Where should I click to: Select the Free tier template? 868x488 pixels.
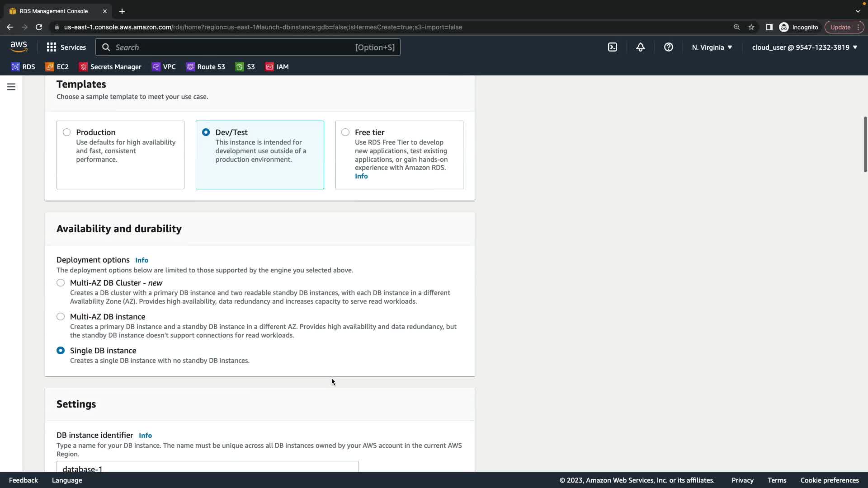(345, 132)
